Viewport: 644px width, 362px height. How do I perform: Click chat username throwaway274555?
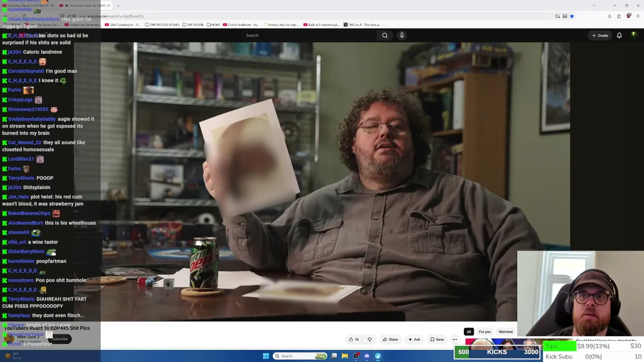28,109
